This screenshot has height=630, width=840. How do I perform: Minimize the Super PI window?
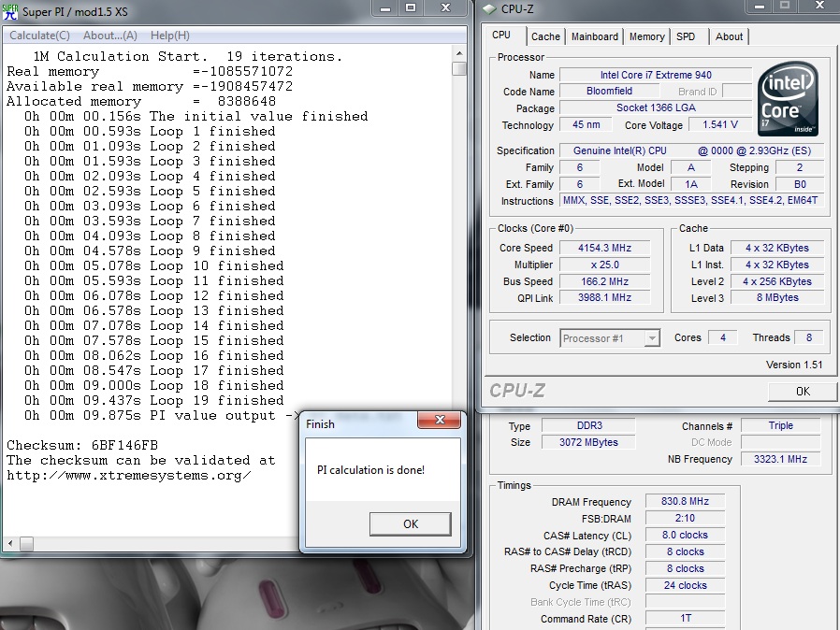click(x=385, y=8)
